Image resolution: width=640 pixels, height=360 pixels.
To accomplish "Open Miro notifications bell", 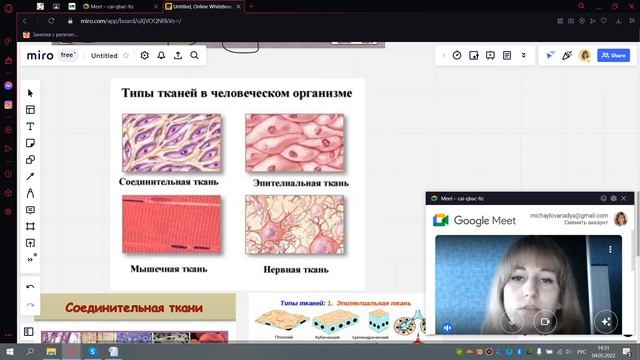I will click(161, 56).
